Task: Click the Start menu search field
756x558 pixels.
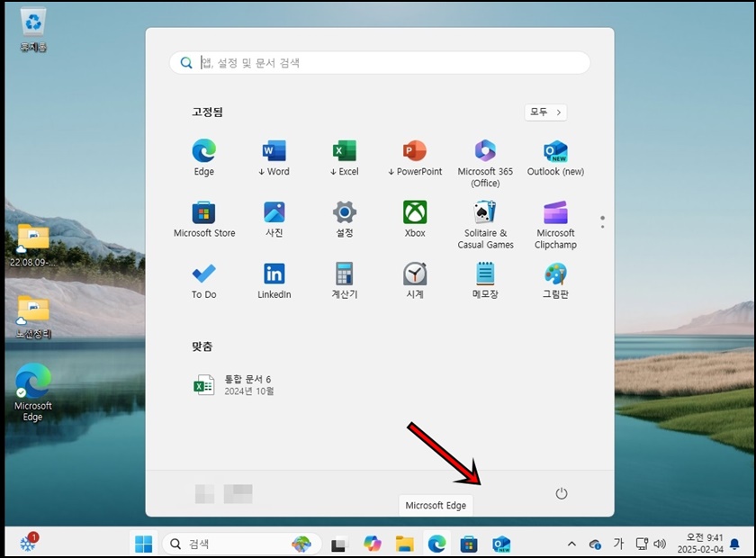Action: [380, 63]
